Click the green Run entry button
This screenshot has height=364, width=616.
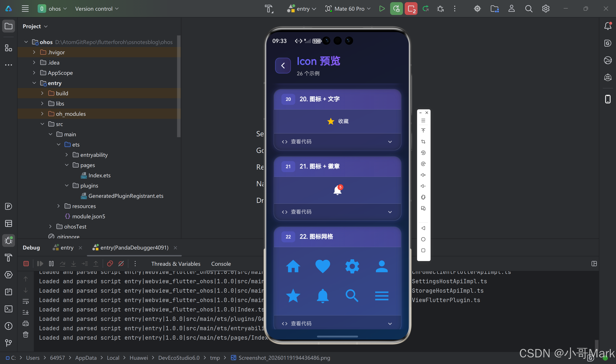(382, 9)
